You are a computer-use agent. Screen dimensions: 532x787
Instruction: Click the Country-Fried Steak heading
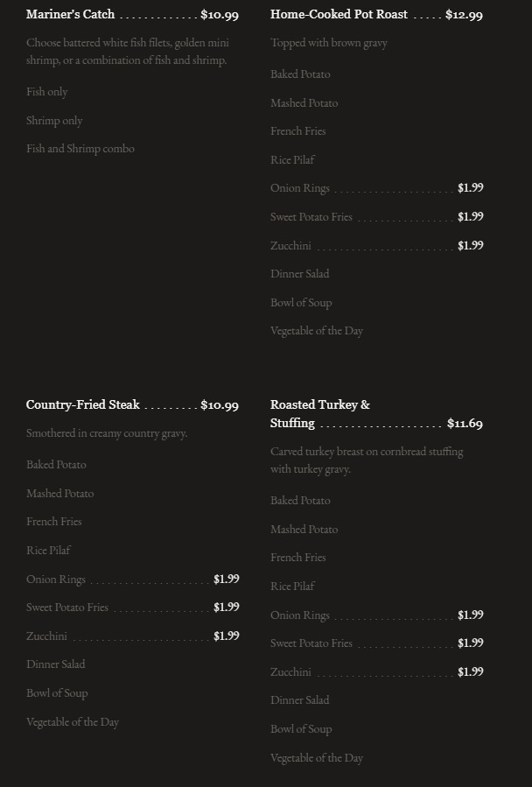[x=83, y=405]
